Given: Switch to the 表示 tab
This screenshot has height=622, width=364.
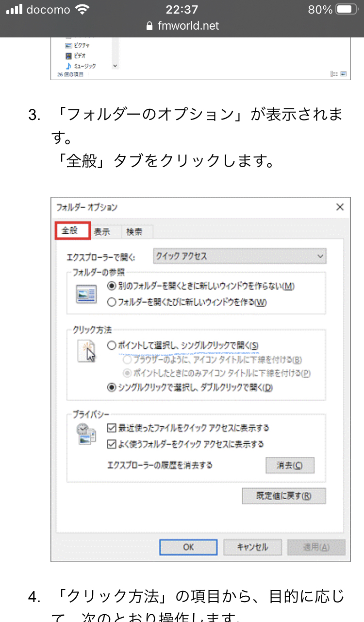Looking at the screenshot, I should tap(102, 232).
